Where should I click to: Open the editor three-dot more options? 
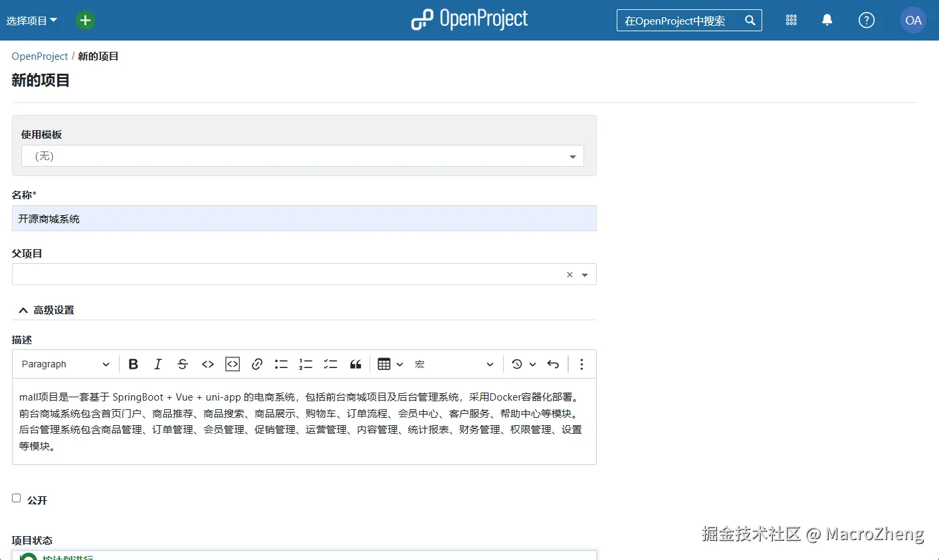(581, 364)
